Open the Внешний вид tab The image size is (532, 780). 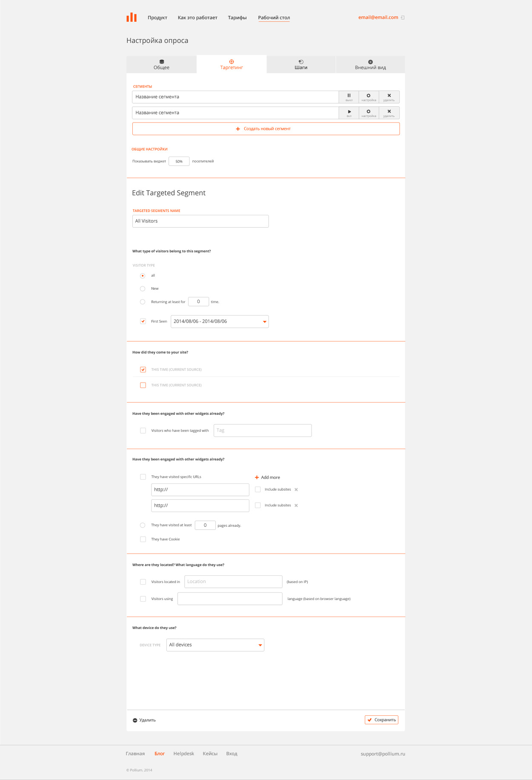tap(370, 65)
